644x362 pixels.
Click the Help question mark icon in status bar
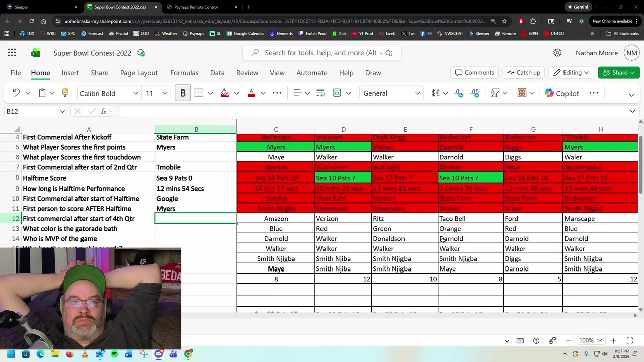[536, 341]
